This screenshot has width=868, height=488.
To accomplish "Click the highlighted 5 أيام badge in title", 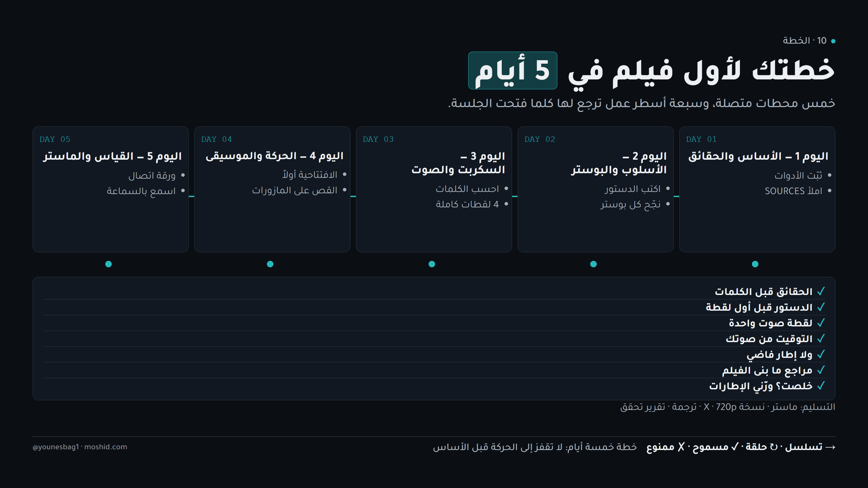I will tap(512, 70).
